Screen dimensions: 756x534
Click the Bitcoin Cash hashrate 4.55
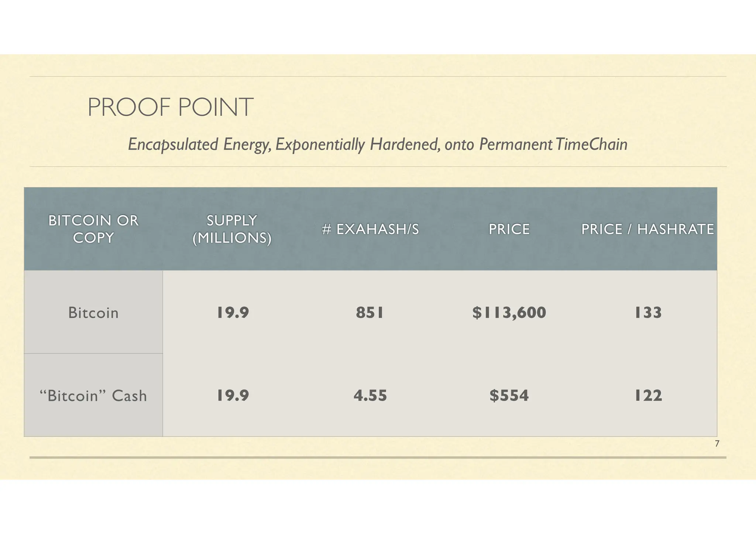pyautogui.click(x=370, y=396)
